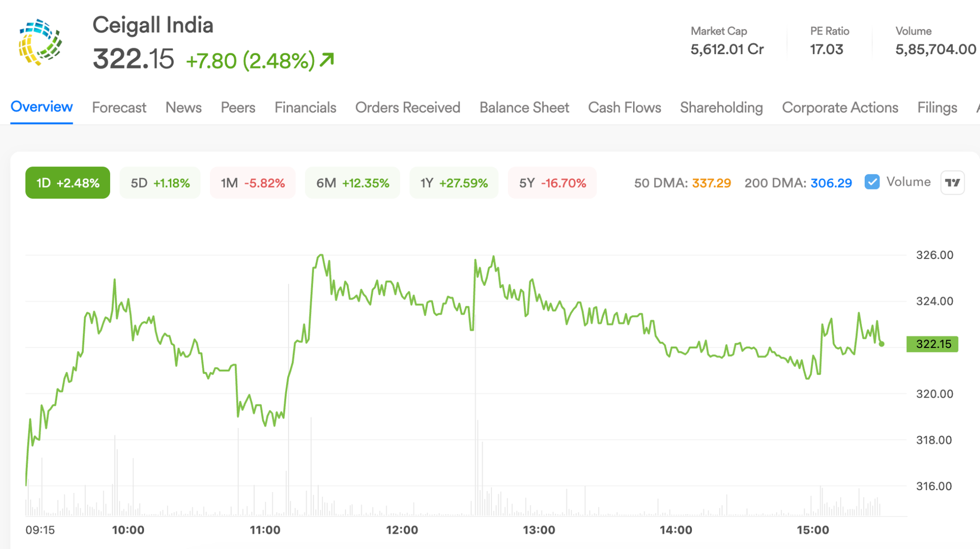Open the Peers tab

tap(238, 107)
